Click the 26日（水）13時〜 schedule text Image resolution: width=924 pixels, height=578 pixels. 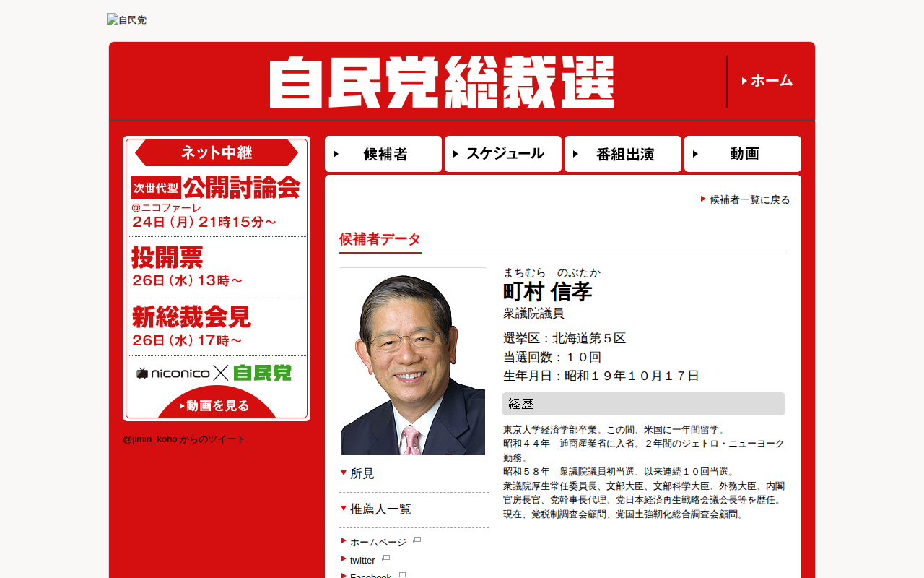187,280
